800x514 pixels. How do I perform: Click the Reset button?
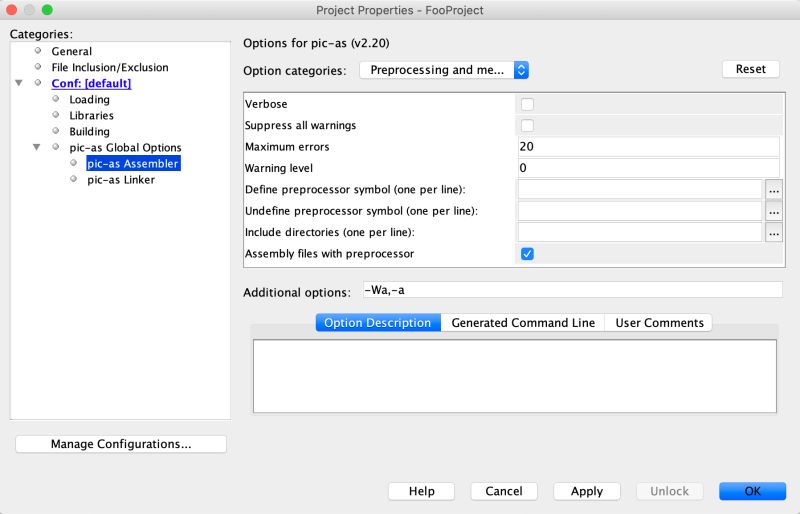(751, 69)
